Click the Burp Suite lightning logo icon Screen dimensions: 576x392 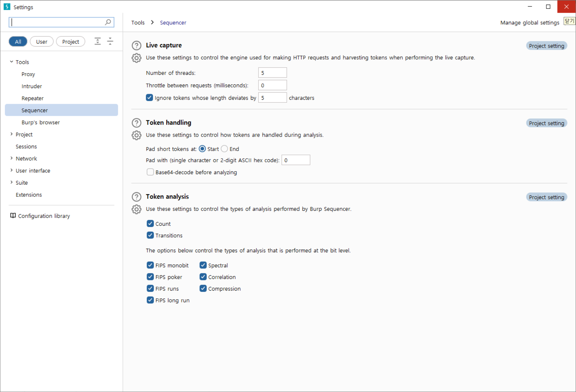point(7,7)
